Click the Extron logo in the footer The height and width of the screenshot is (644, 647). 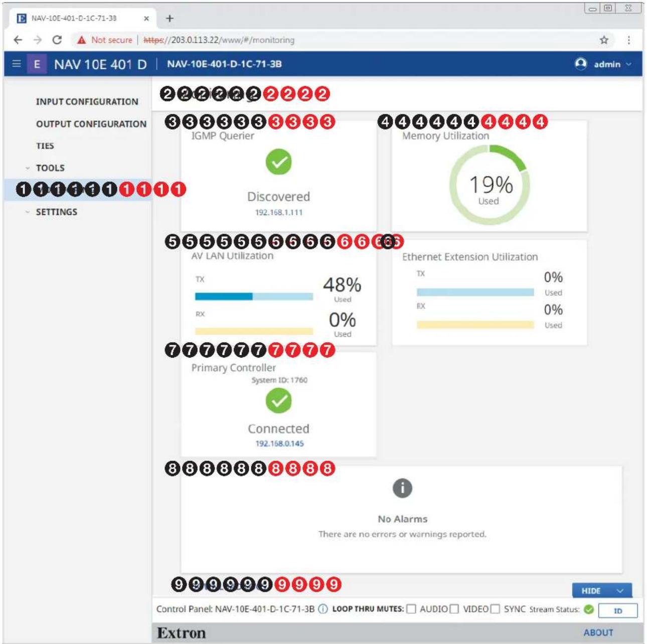(x=182, y=633)
